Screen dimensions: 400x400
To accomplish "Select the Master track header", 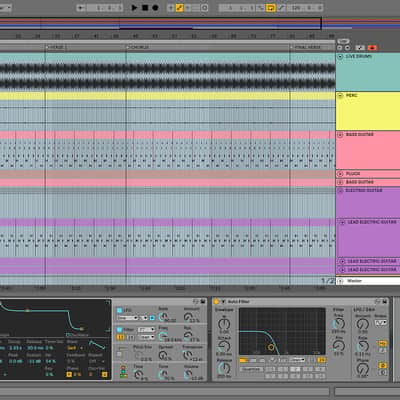I will [x=368, y=281].
